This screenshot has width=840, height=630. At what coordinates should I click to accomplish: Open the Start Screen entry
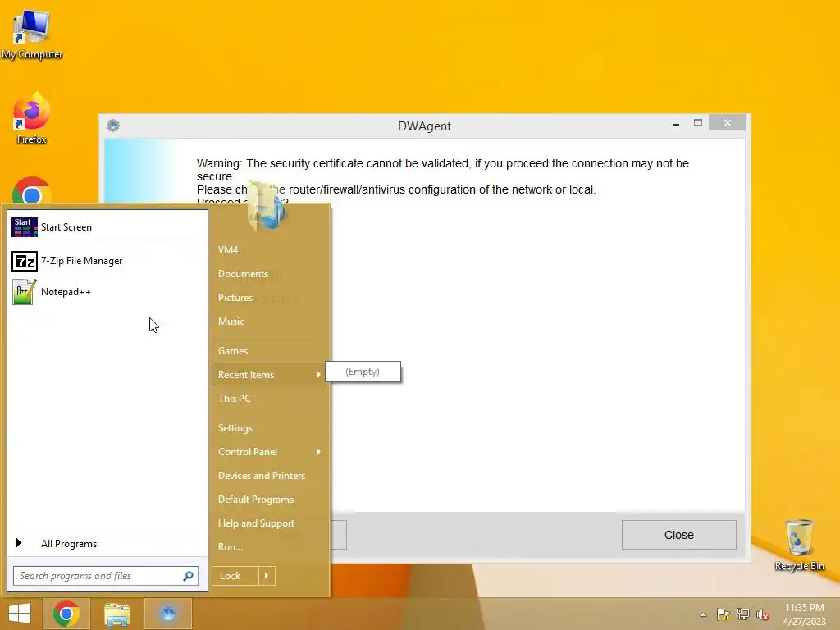107,227
